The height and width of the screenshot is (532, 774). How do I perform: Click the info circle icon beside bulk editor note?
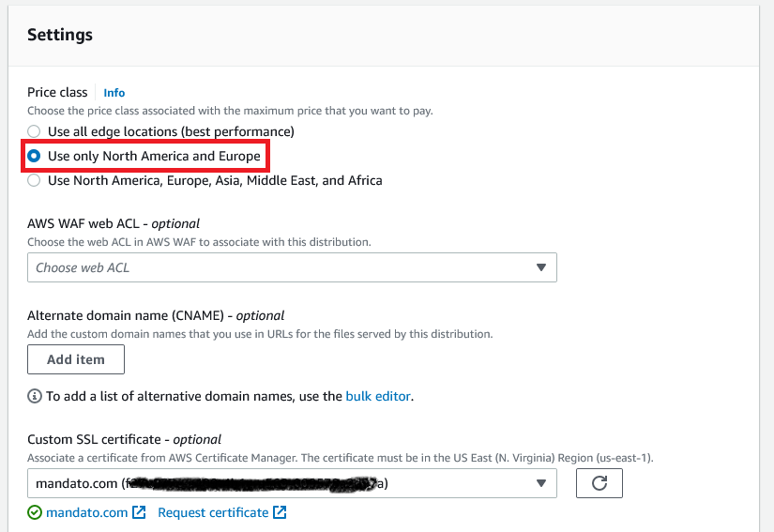(x=35, y=396)
